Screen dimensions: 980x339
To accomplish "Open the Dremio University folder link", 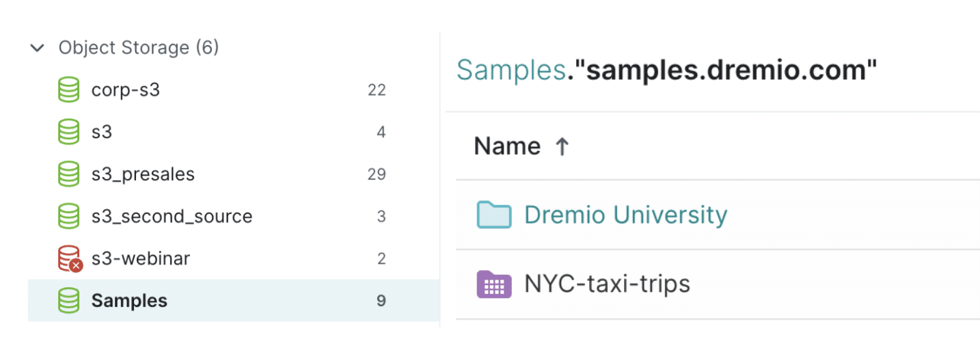I will point(625,215).
